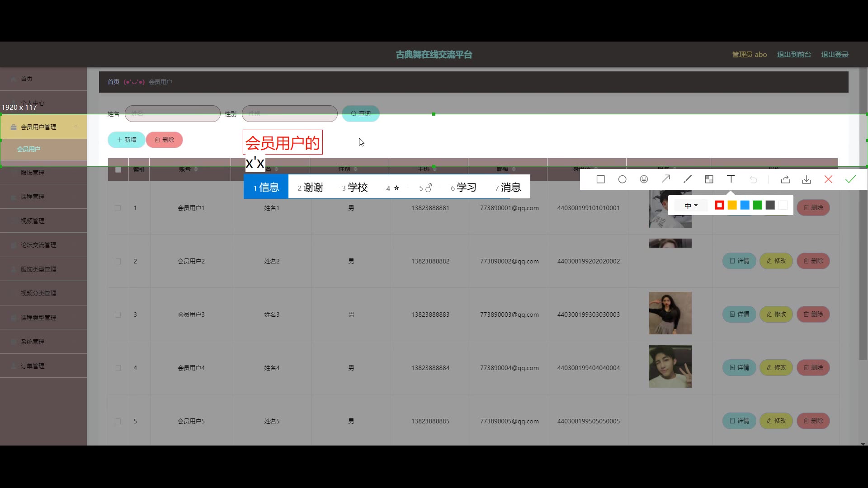The width and height of the screenshot is (868, 488).
Task: Open 论坛交流管理 in the sidebar
Action: (x=43, y=245)
